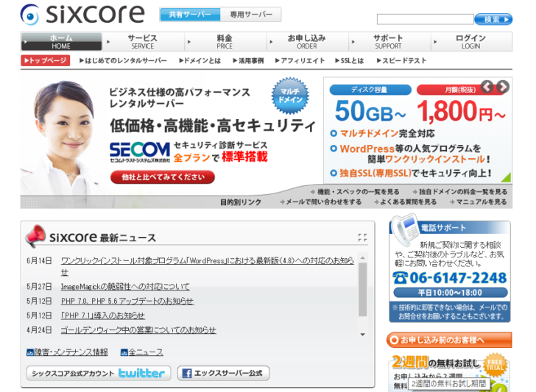Click news list scroll up arrow
Image resolution: width=536 pixels, height=392 pixels.
click(363, 257)
